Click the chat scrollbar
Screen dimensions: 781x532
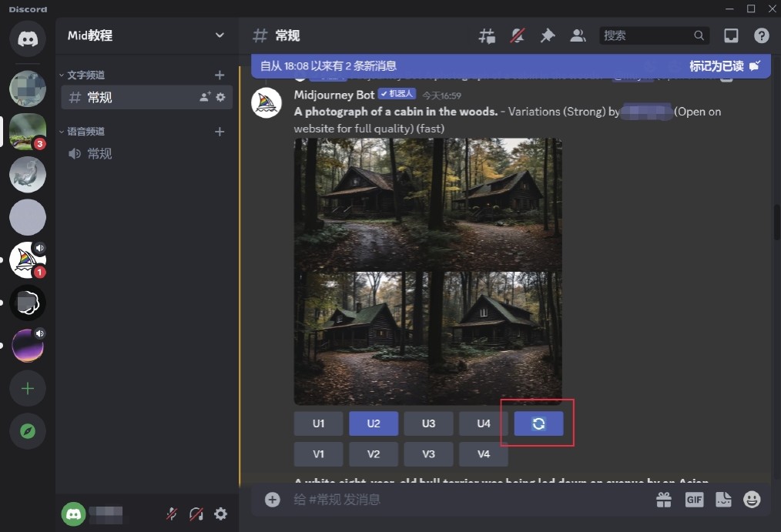pyautogui.click(x=776, y=222)
